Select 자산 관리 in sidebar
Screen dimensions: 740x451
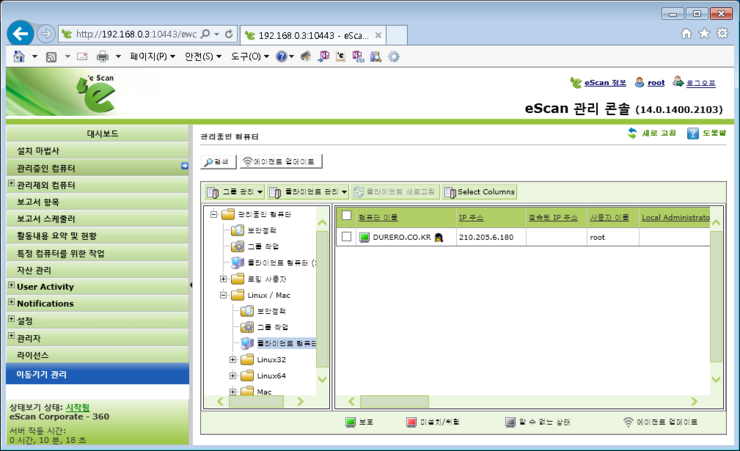tap(98, 270)
